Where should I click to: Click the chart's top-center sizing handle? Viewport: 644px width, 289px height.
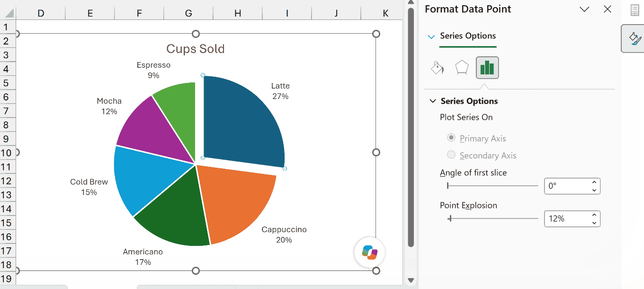[196, 34]
